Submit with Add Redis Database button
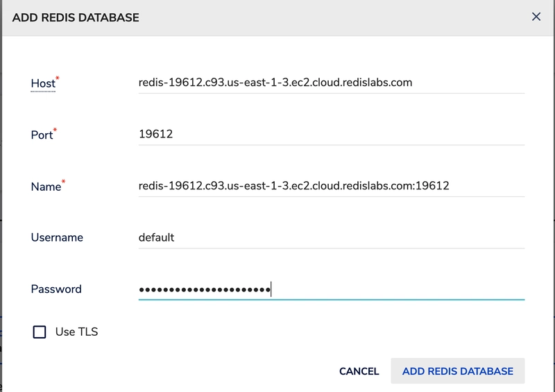 point(458,371)
